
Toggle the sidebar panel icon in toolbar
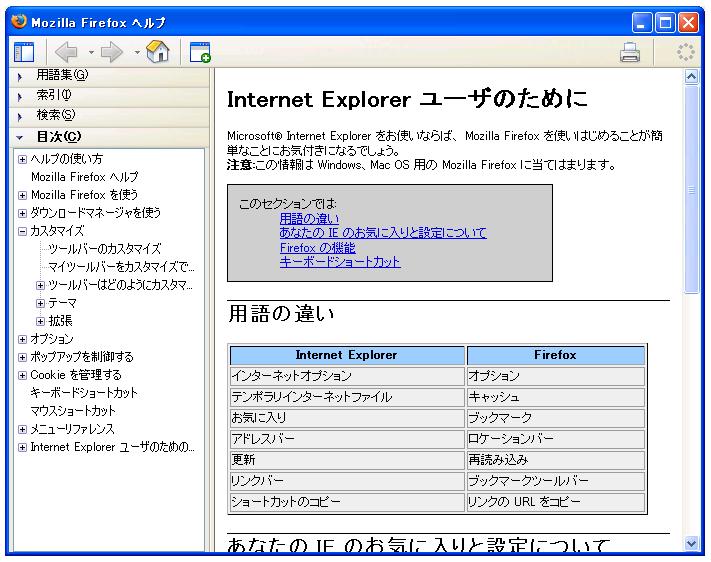pyautogui.click(x=24, y=52)
